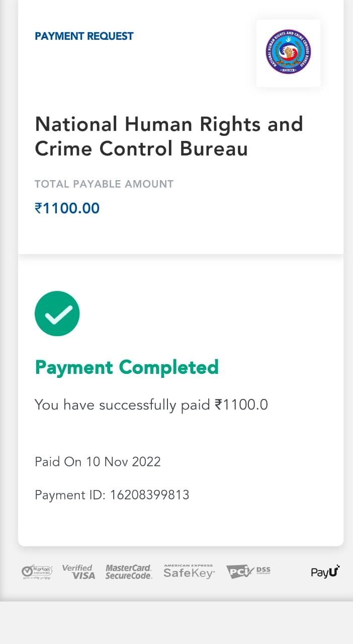353x644 pixels.
Task: Click the Norton Secured badge
Action: click(37, 572)
